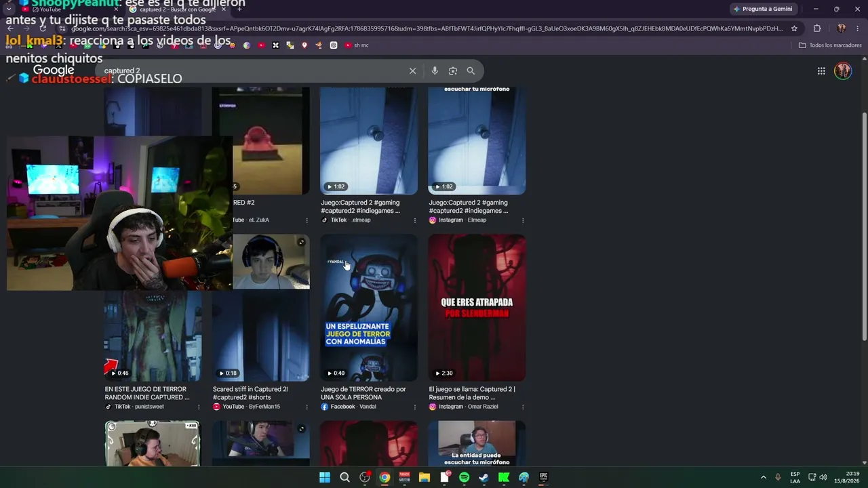
Task: Play the 1:02 'escuchar tu micrófono' thumbnail
Action: [477, 141]
